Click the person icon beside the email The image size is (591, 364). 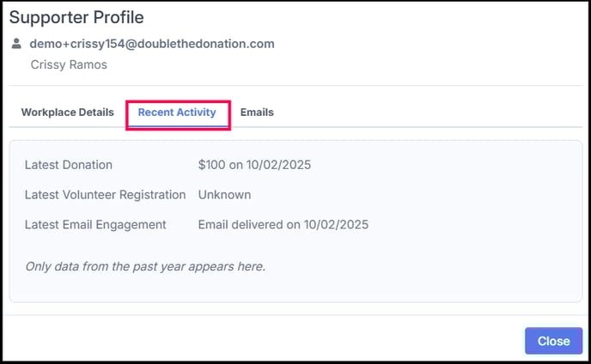coord(16,43)
